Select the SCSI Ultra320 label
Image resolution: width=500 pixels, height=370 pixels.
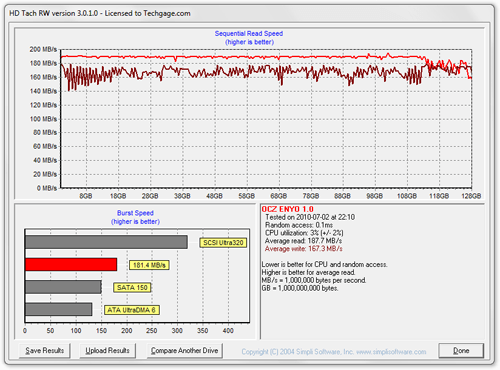pyautogui.click(x=223, y=243)
